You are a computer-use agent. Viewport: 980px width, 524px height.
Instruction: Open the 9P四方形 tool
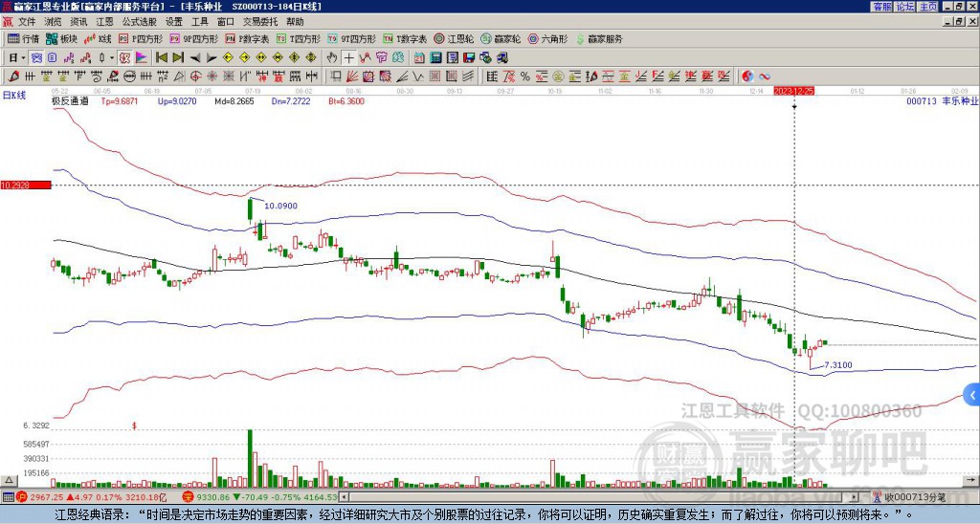coord(193,38)
